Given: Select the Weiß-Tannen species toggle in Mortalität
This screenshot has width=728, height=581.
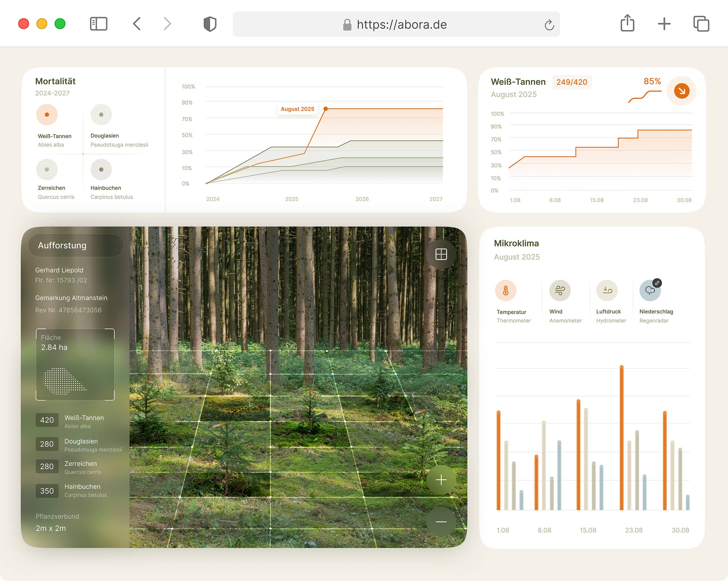Looking at the screenshot, I should [47, 114].
